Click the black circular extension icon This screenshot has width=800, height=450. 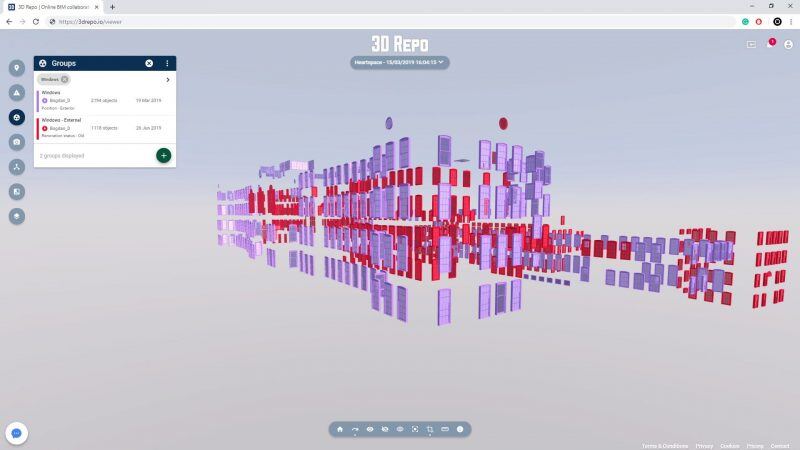[x=777, y=22]
